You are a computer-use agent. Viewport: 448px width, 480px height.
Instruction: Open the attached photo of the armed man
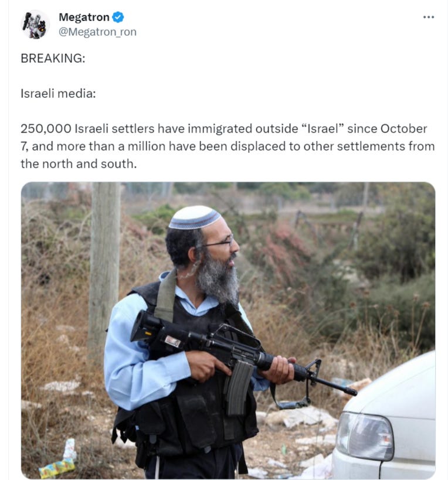[228, 331]
